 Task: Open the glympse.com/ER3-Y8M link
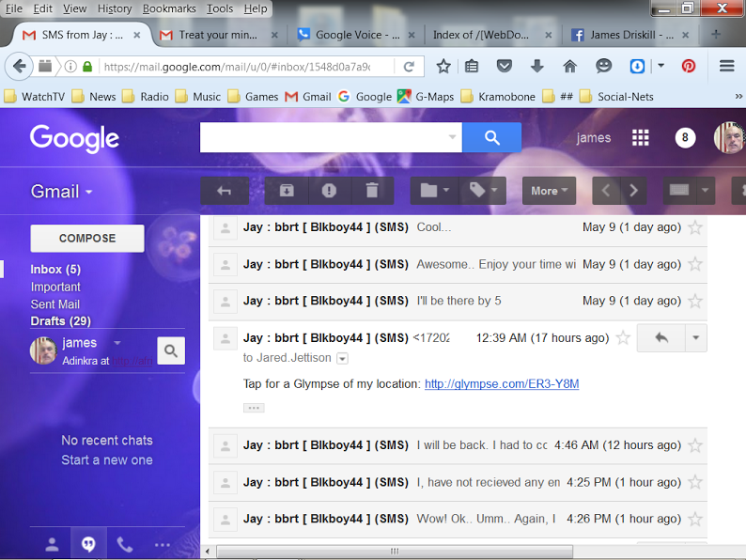[502, 384]
